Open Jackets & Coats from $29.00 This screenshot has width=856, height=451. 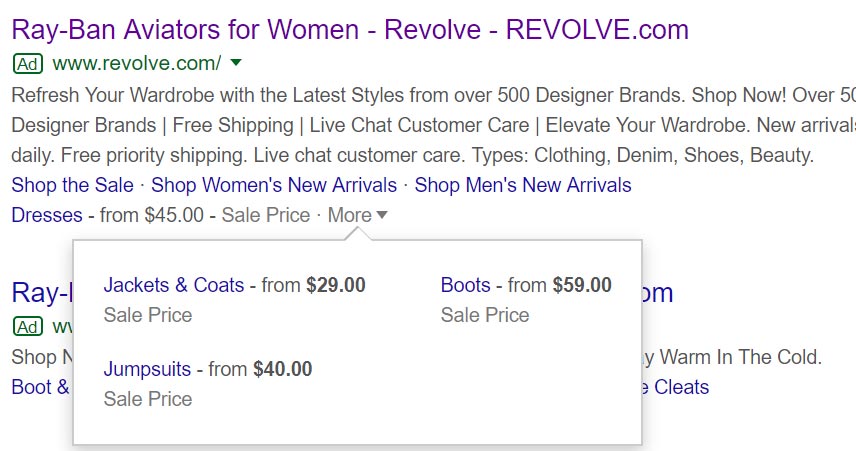point(174,285)
